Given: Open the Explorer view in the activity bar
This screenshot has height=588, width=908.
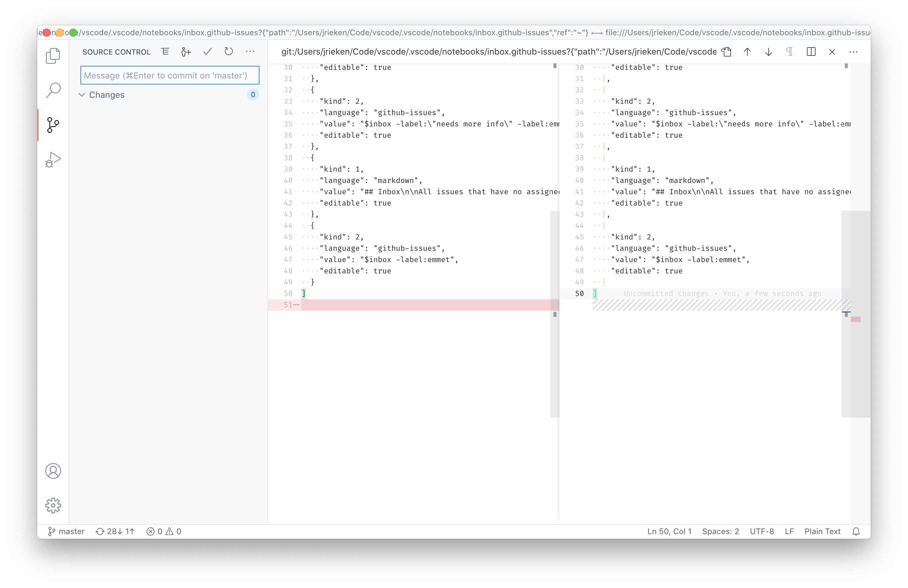Looking at the screenshot, I should (x=53, y=56).
